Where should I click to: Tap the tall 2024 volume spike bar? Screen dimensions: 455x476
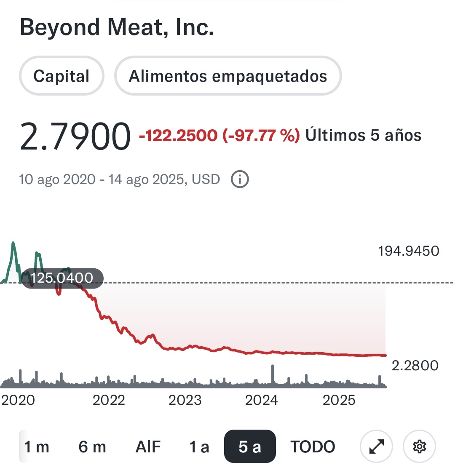coord(273,374)
